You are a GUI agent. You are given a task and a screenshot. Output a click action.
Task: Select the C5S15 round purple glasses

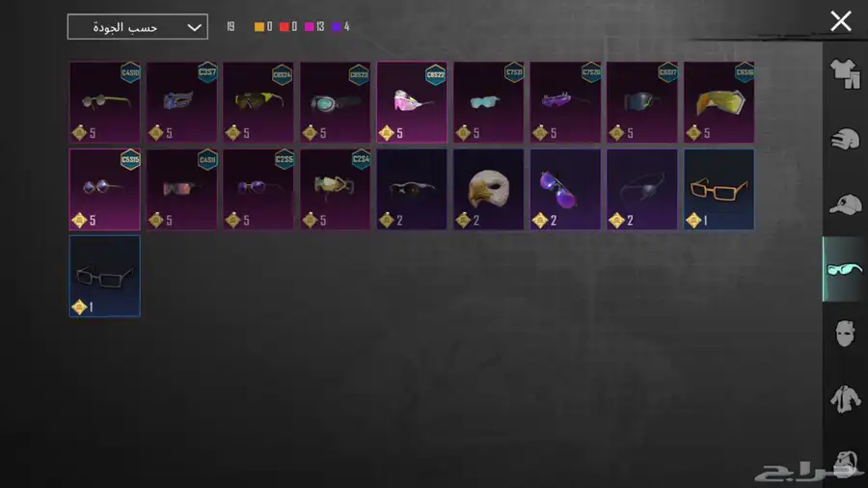click(104, 189)
